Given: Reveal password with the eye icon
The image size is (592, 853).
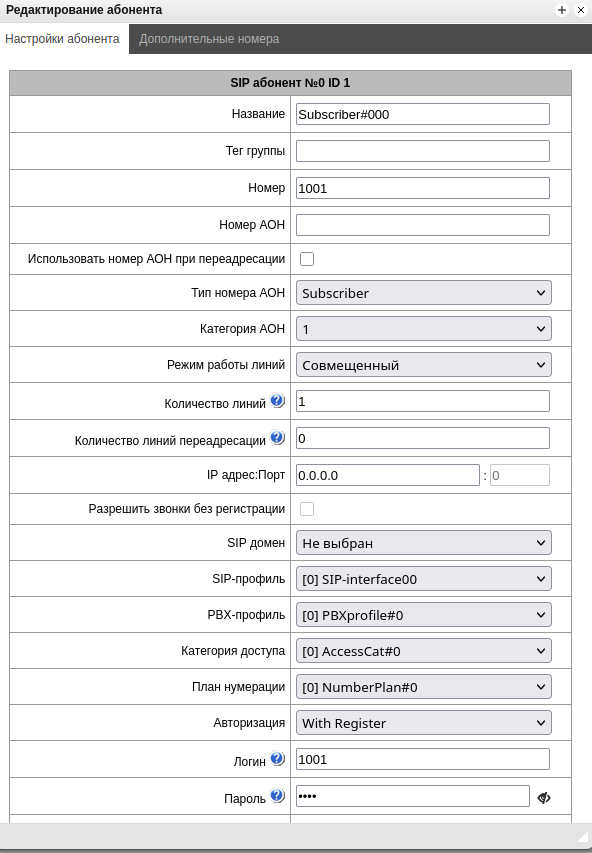Looking at the screenshot, I should point(544,798).
